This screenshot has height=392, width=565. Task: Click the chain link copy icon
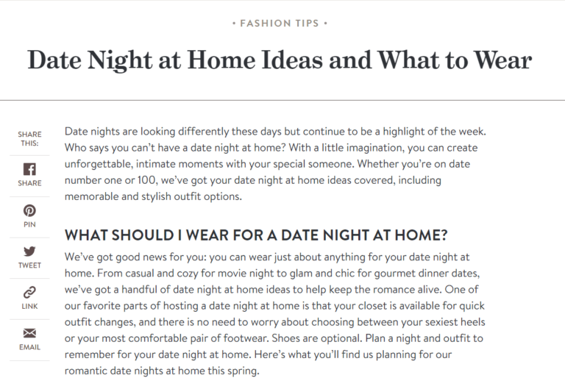(29, 293)
